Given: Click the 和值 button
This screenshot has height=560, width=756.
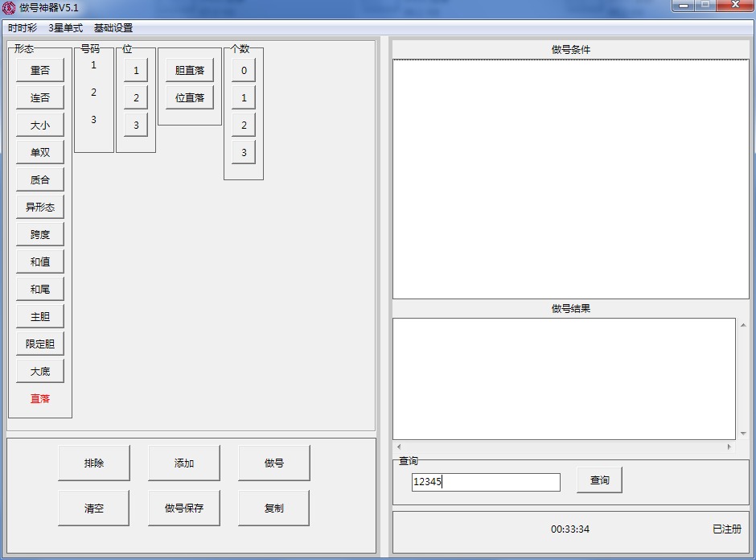Looking at the screenshot, I should [x=40, y=262].
